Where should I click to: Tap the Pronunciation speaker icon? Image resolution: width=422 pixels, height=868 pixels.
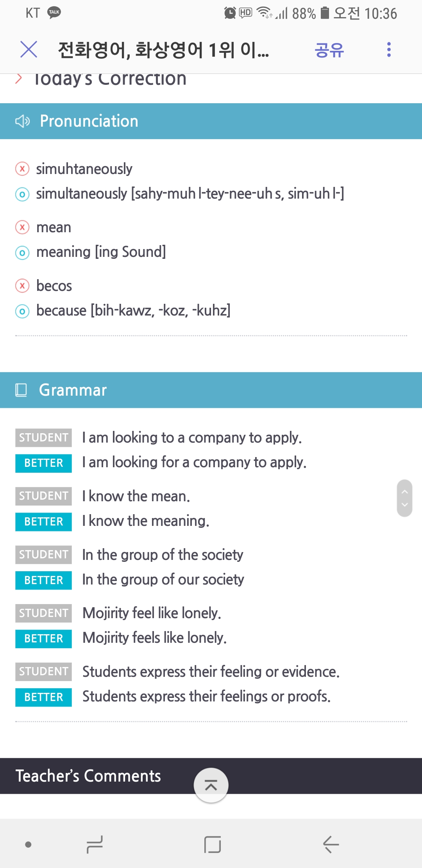point(22,121)
